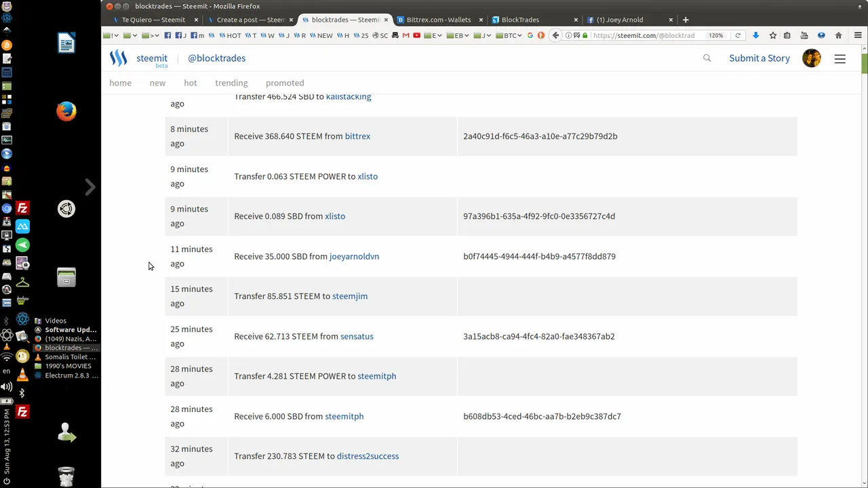Open the BTC bookmarks folder dropdown
The height and width of the screenshot is (488, 868).
point(509,35)
